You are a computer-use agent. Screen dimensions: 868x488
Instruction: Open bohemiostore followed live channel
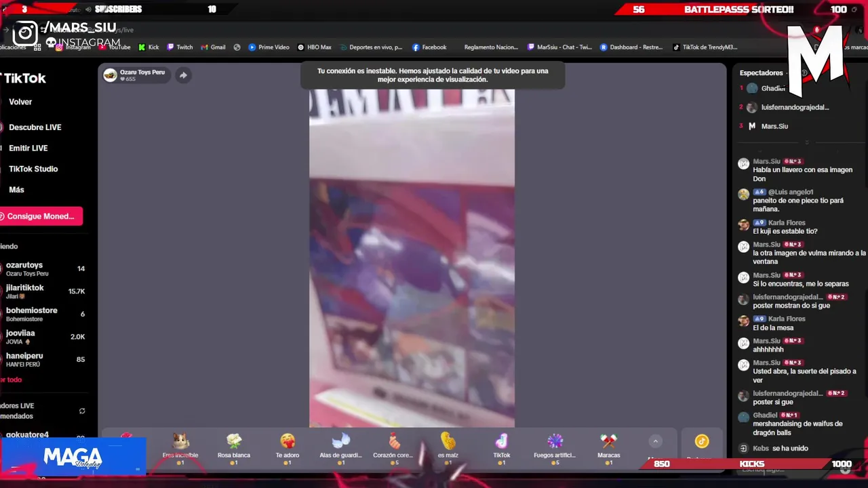click(44, 314)
